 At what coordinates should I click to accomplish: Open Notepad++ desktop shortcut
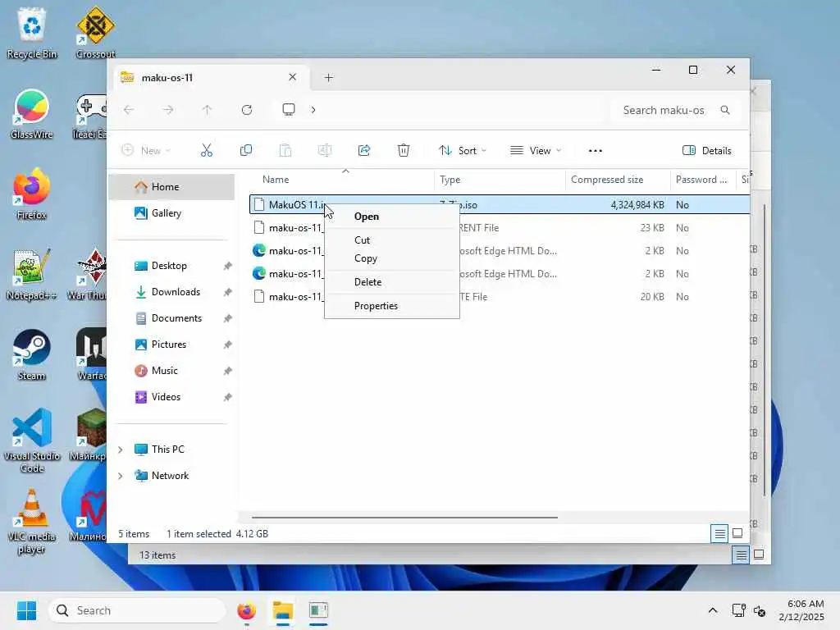point(32,274)
